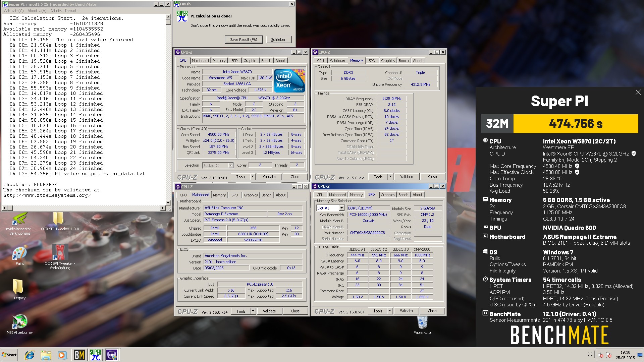This screenshot has width=644, height=362.
Task: Open Tools dropdown arrow in CPU tab window
Action: pyautogui.click(x=253, y=177)
